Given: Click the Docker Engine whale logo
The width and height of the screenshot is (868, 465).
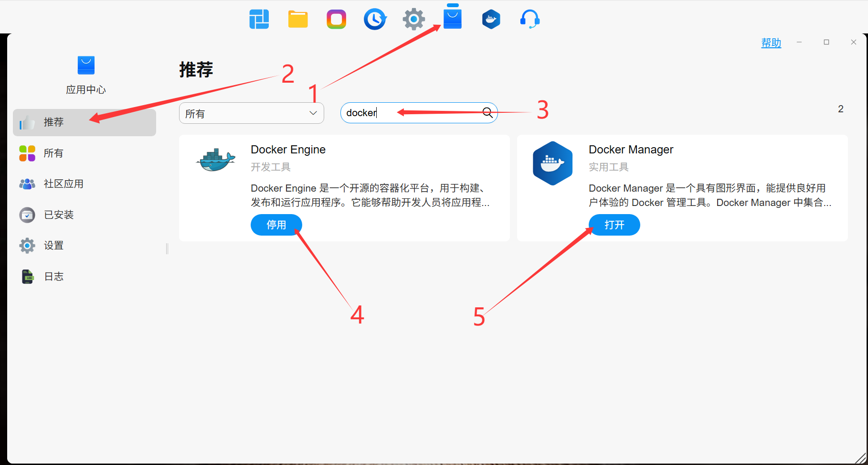Looking at the screenshot, I should click(216, 160).
